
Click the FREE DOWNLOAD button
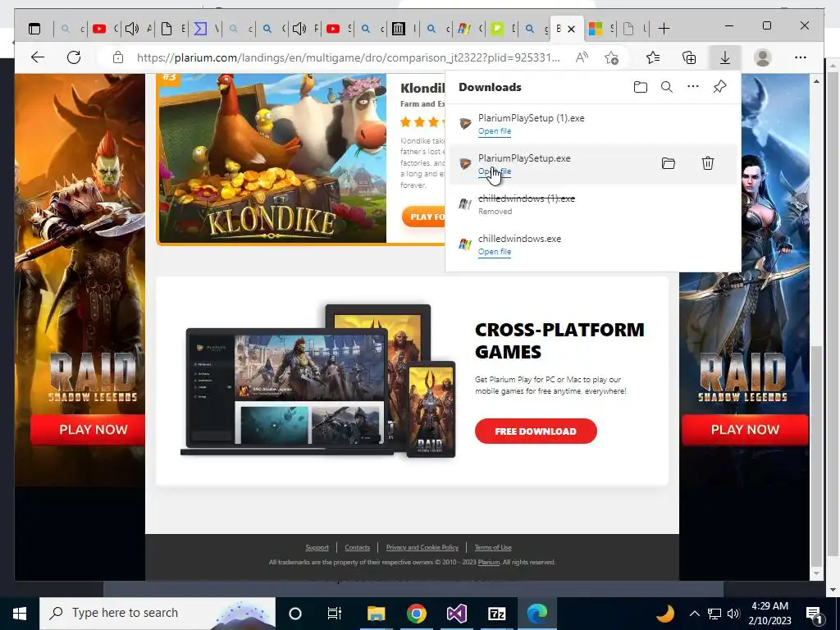point(536,431)
